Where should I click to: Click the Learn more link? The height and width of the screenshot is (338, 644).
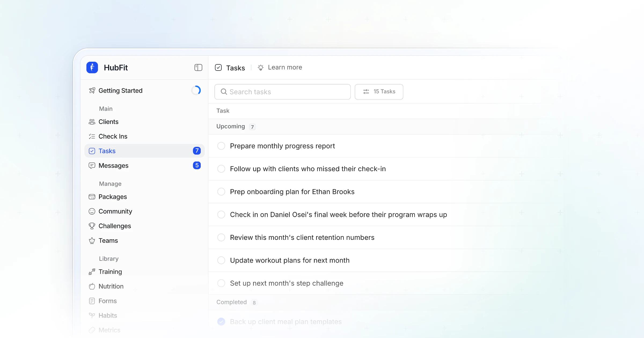pyautogui.click(x=285, y=68)
